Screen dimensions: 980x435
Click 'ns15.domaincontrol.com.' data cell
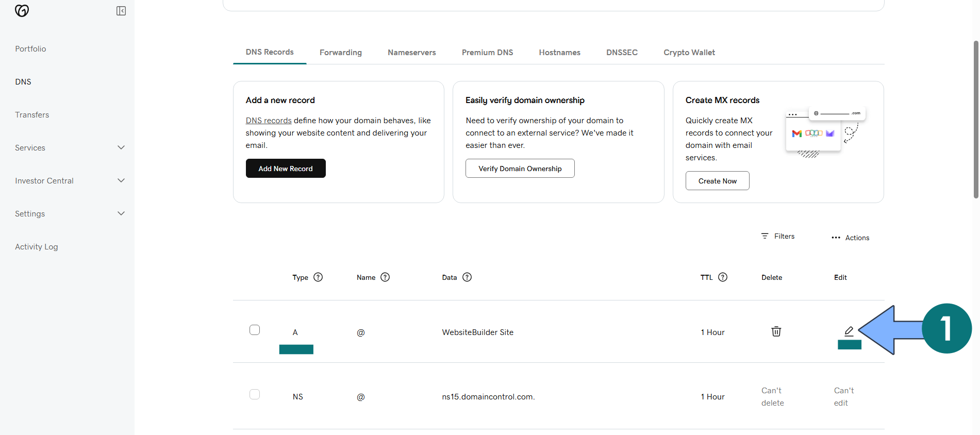pos(489,397)
